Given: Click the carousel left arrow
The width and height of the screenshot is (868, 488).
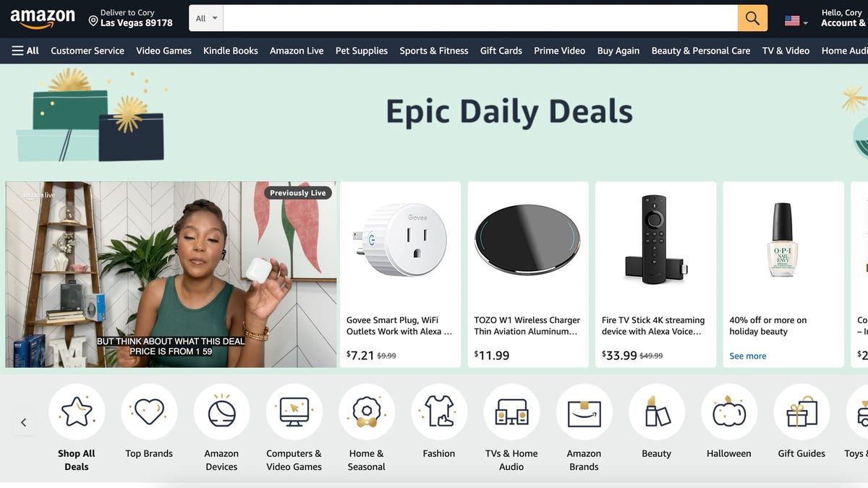Looking at the screenshot, I should click(23, 422).
